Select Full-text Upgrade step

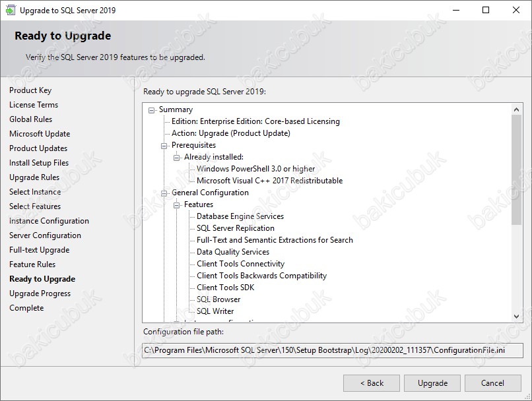pos(40,250)
